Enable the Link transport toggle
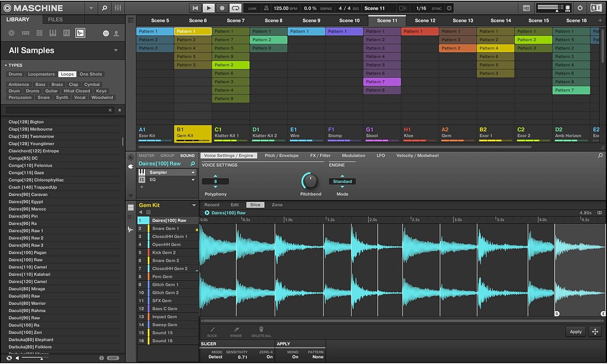Viewport: 607px width, 364px height. click(x=252, y=8)
